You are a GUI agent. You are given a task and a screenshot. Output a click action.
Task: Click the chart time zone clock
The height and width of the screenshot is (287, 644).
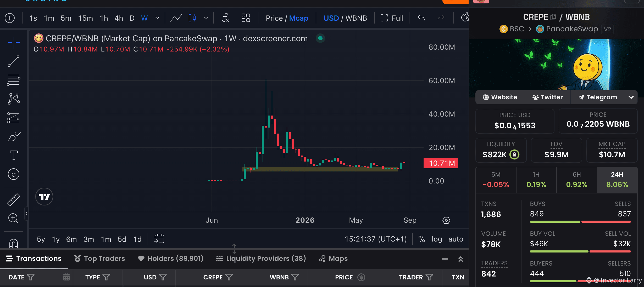(x=376, y=239)
